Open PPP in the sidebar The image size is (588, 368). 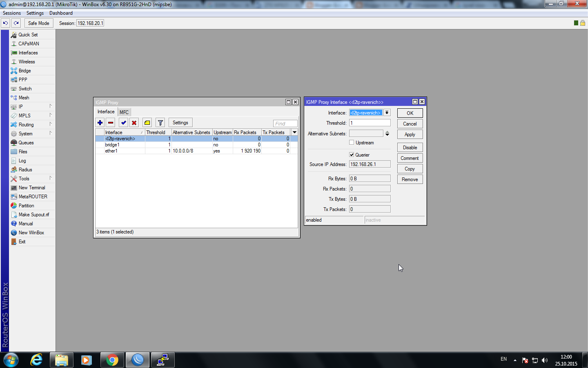click(32, 80)
